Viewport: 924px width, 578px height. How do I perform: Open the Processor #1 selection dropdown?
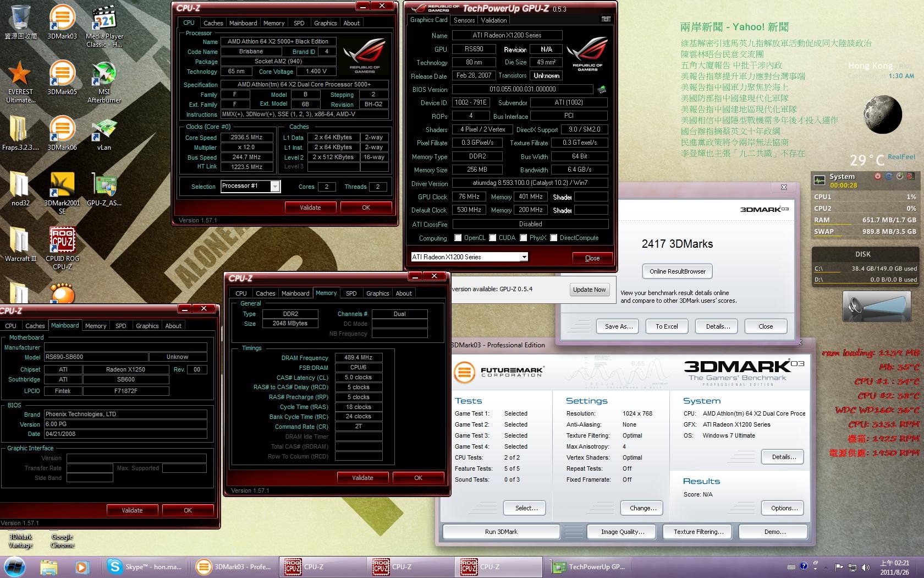251,186
